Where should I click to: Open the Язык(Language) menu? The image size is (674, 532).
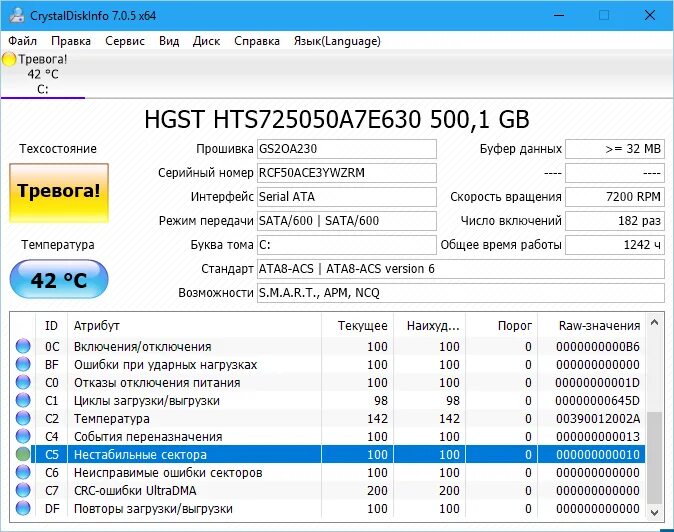(x=337, y=41)
